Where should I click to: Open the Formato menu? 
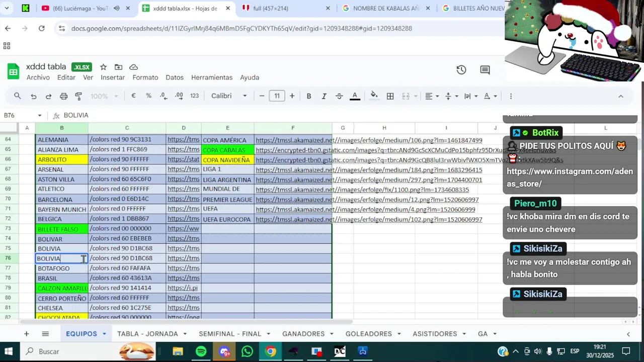pos(145,77)
